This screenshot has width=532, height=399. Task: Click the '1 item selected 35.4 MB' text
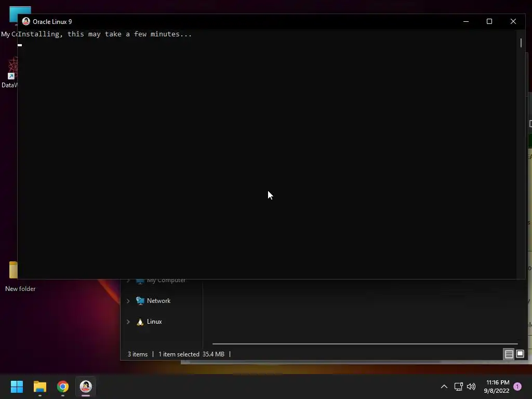pos(191,354)
